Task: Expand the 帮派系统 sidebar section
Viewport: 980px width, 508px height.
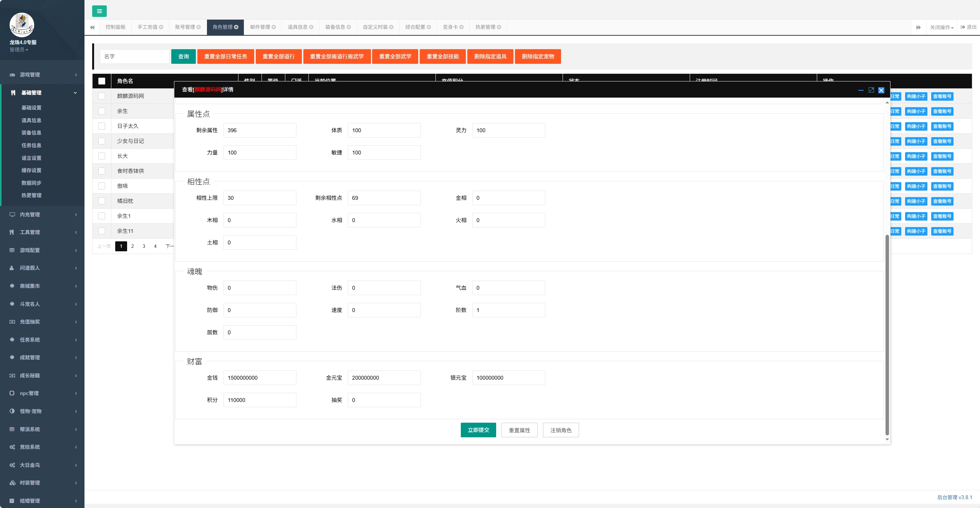Action: [42, 429]
